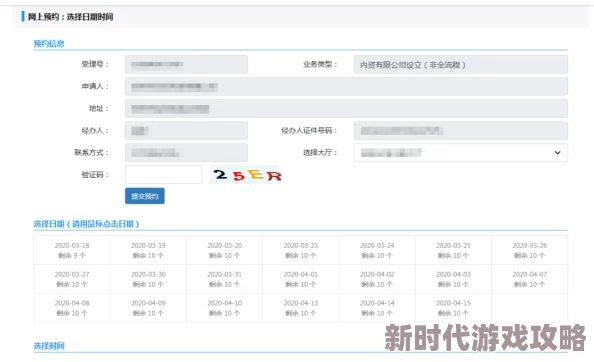
Task: Click the 经办人证件号码 field
Action: click(461, 131)
